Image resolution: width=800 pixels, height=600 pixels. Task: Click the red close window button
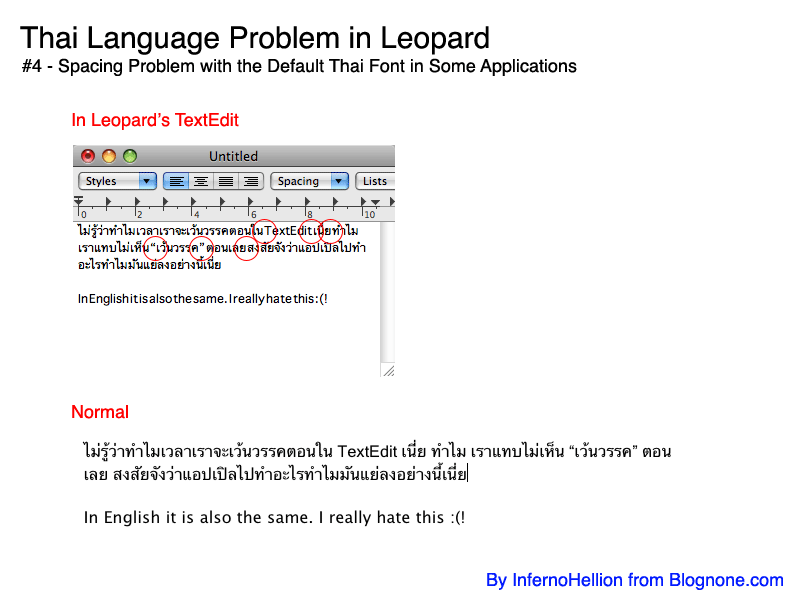[x=88, y=156]
